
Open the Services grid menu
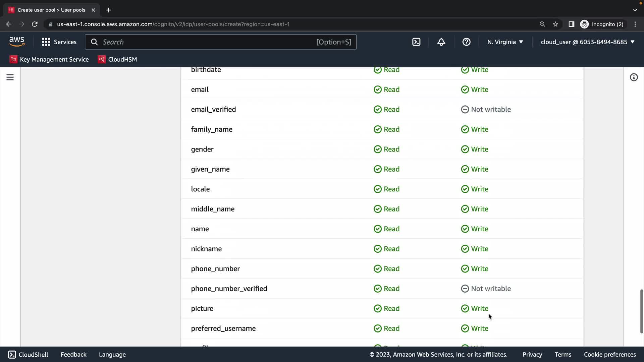tap(59, 42)
